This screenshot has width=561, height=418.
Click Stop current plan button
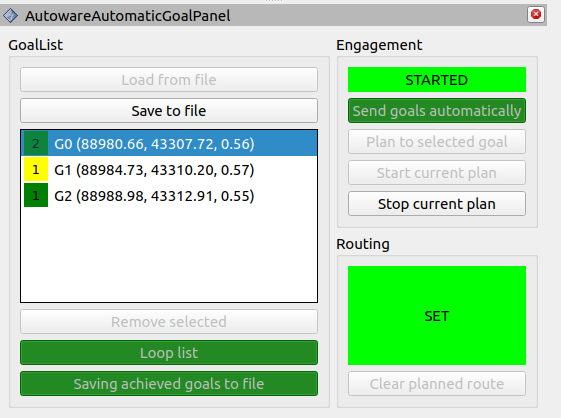[x=437, y=204]
